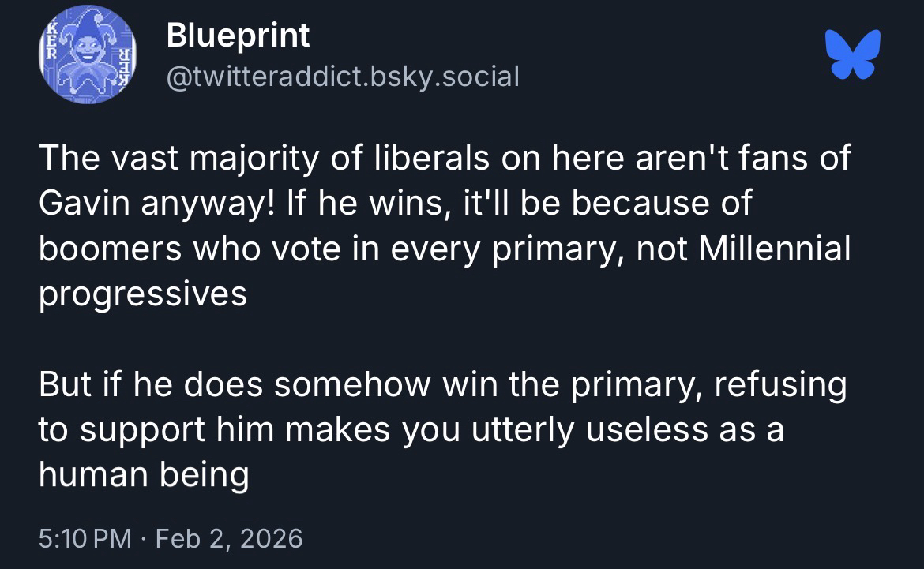The image size is (924, 569).
Task: Click the 5:10 PM timestamp
Action: (85, 538)
